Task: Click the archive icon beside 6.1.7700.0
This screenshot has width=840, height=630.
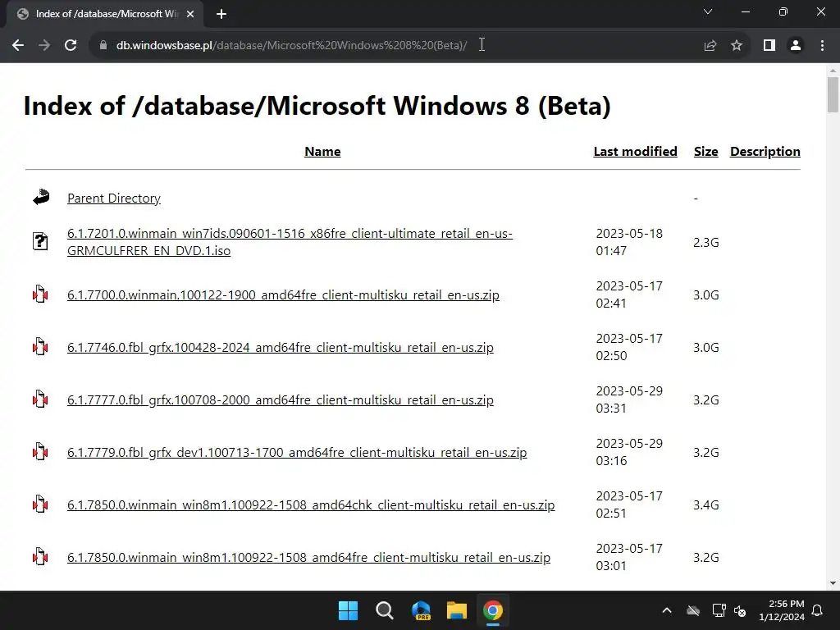Action: click(40, 294)
